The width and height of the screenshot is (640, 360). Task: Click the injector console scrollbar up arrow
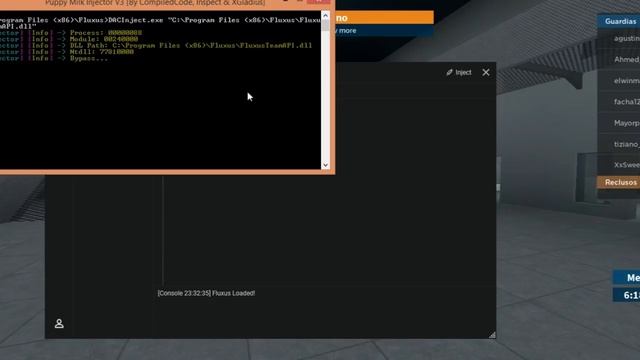pos(325,16)
